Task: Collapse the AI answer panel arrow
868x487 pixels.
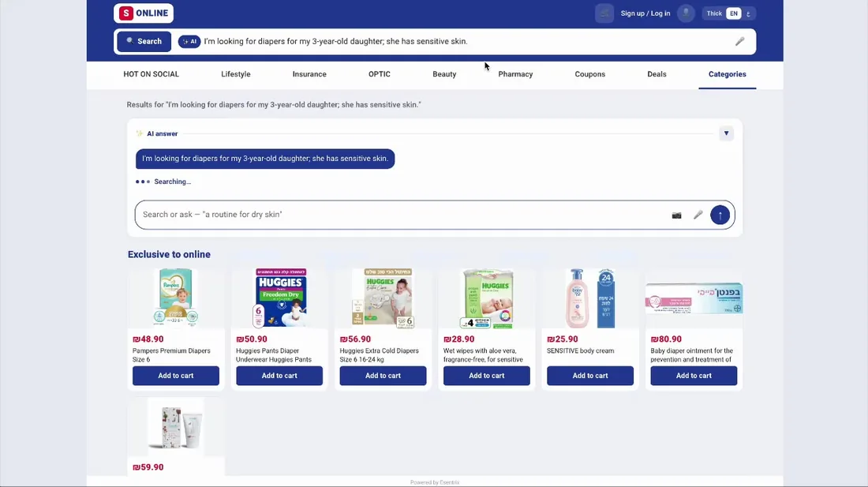Action: tap(726, 133)
